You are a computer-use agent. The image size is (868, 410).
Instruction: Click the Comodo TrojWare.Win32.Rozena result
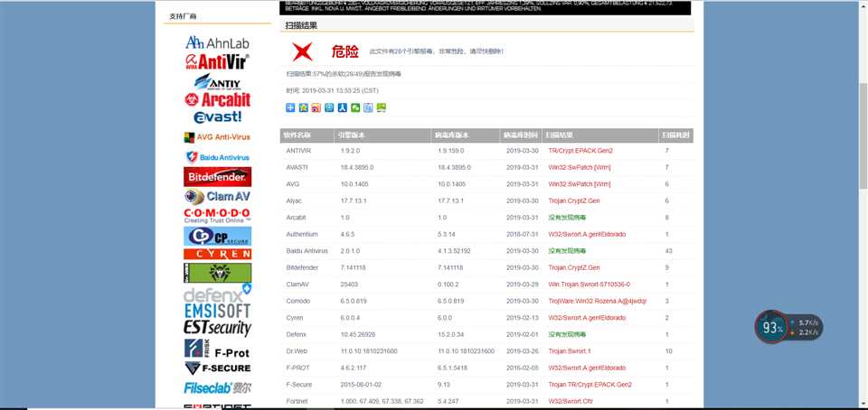point(598,301)
